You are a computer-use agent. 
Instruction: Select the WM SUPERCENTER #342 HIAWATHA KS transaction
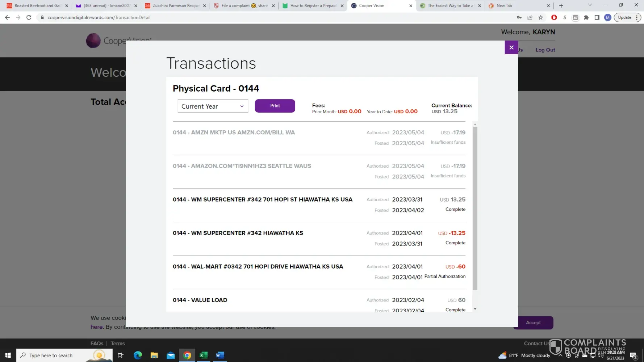coord(319,239)
